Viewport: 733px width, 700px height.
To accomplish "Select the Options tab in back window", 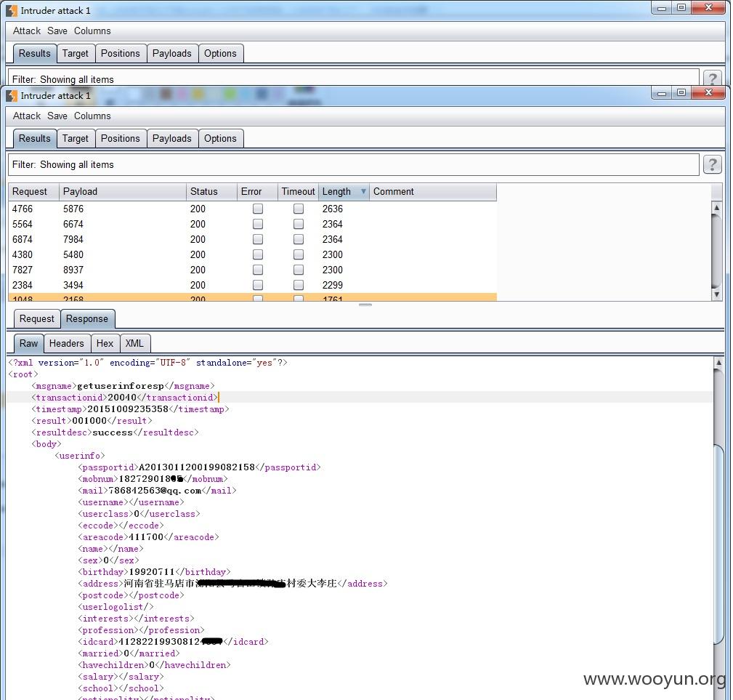I will click(220, 53).
